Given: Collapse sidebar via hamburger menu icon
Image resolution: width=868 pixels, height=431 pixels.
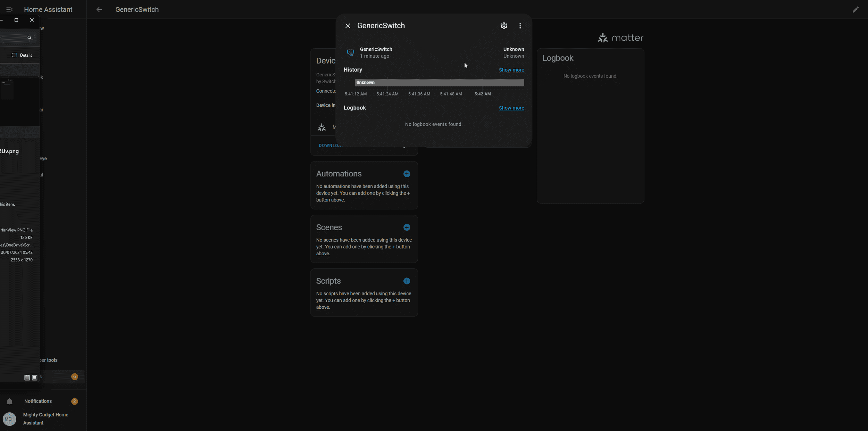Looking at the screenshot, I should (9, 10).
